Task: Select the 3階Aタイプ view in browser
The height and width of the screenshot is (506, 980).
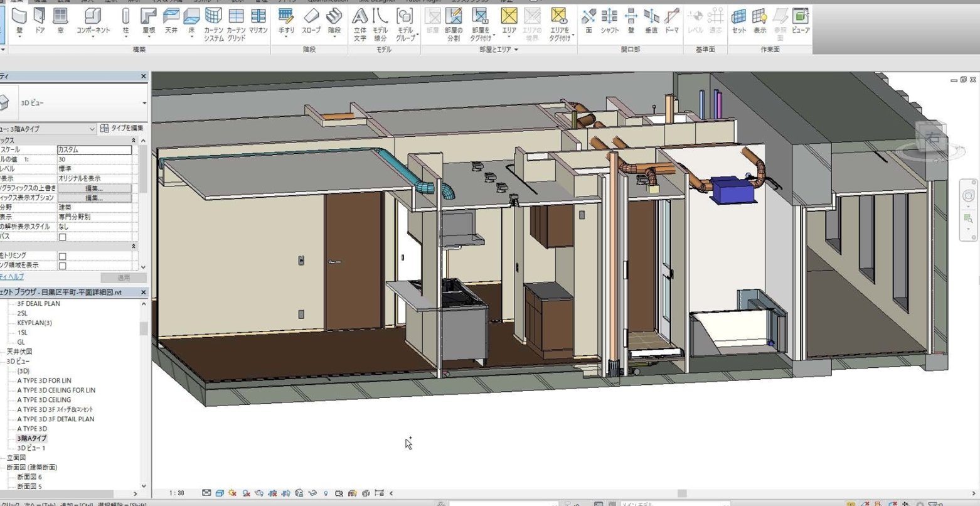Action: pos(32,438)
